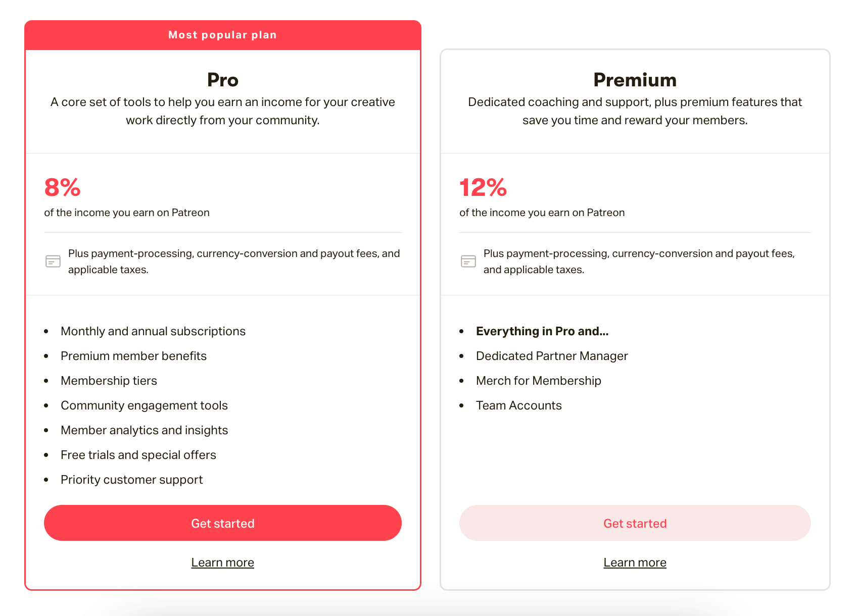Click the Most popular plan banner
856x616 pixels.
[x=222, y=34]
